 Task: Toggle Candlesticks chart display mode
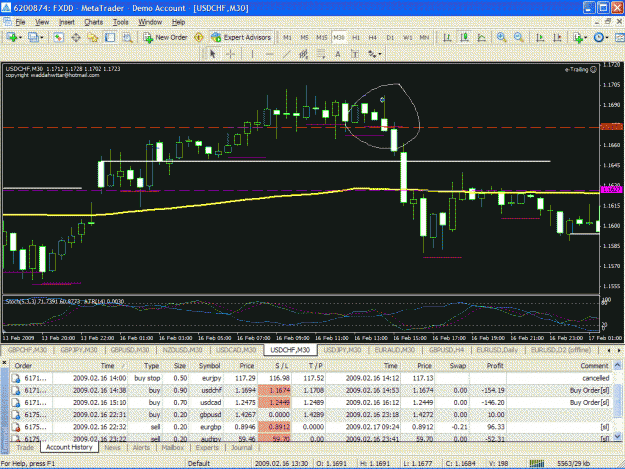[x=464, y=37]
